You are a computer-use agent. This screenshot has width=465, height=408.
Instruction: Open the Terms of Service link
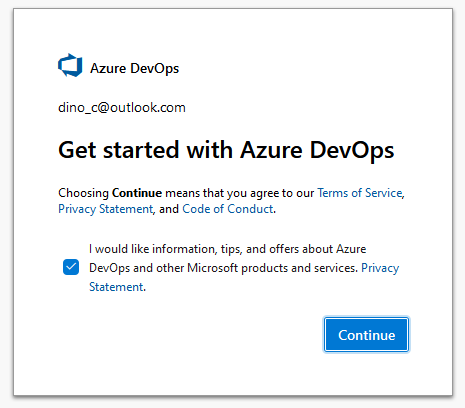point(360,193)
